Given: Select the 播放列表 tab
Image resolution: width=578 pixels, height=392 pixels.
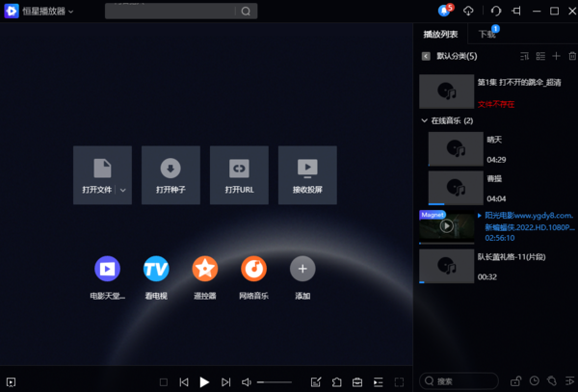Looking at the screenshot, I should (442, 35).
